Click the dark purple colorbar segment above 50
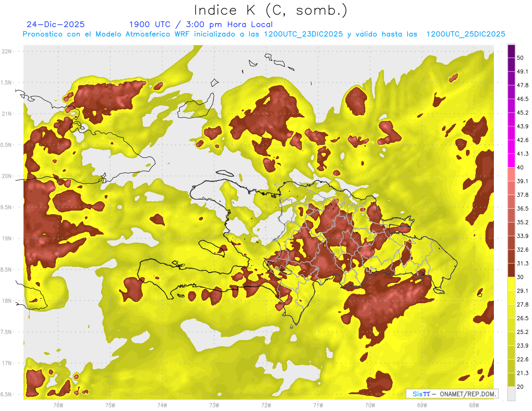532x411 pixels. (512, 51)
